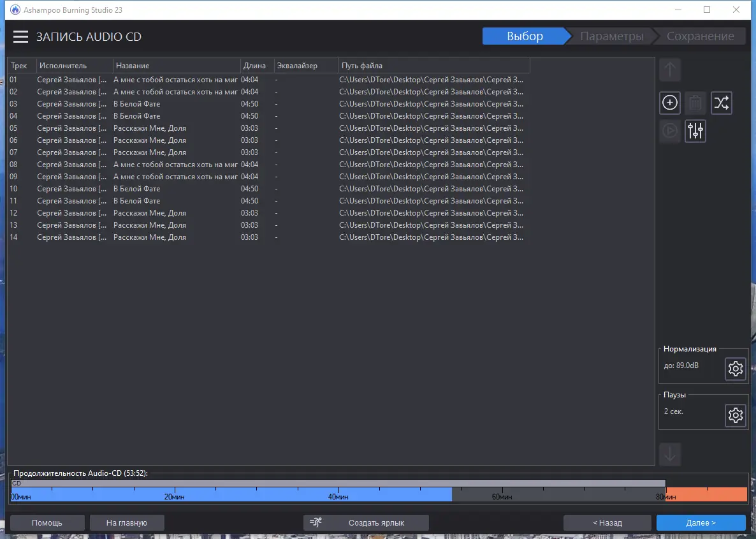Move track down arrow button

click(x=670, y=454)
